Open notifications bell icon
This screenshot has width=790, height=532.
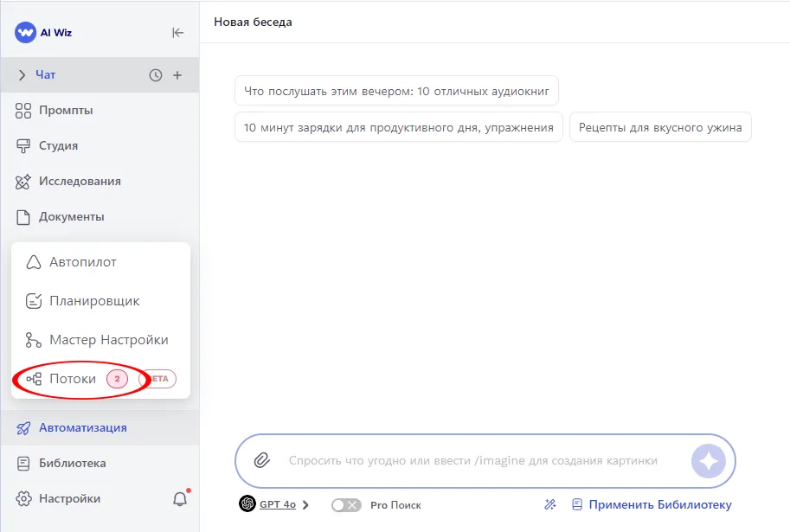180,499
